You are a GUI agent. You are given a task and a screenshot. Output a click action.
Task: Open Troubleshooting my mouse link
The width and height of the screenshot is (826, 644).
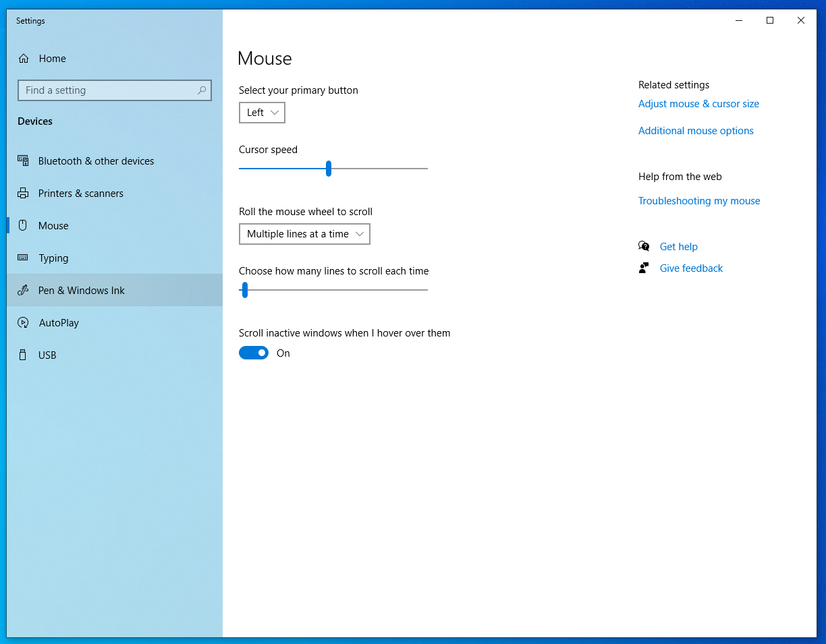tap(699, 201)
